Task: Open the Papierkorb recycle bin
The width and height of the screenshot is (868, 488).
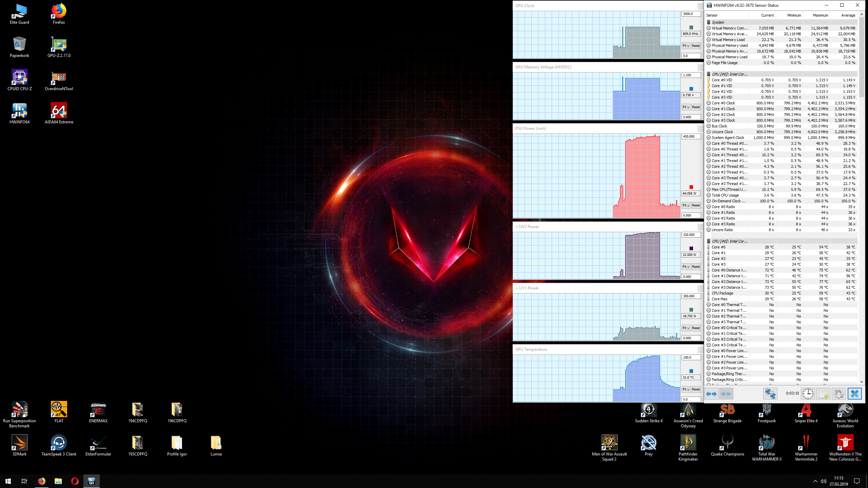Action: 19,47
